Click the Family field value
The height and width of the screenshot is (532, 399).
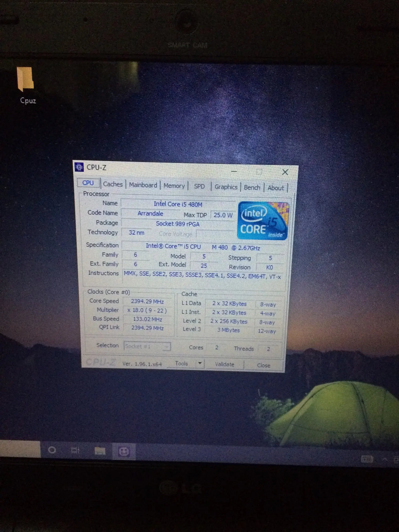pos(135,255)
